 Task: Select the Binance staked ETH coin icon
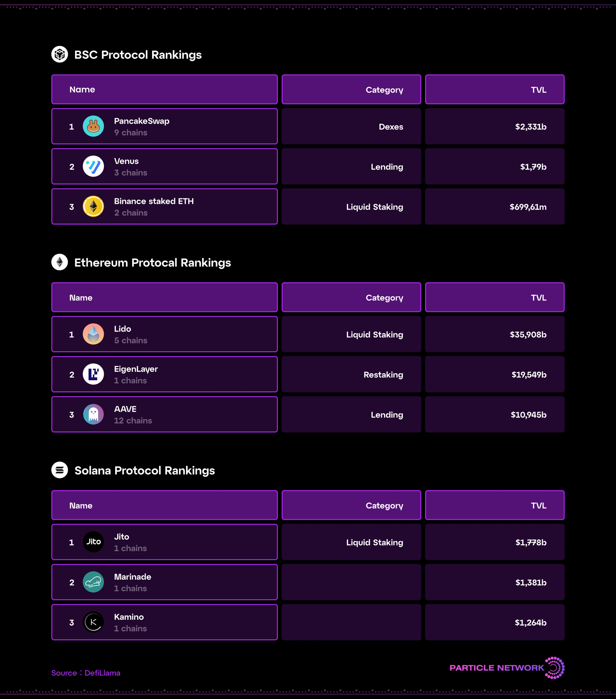click(93, 206)
